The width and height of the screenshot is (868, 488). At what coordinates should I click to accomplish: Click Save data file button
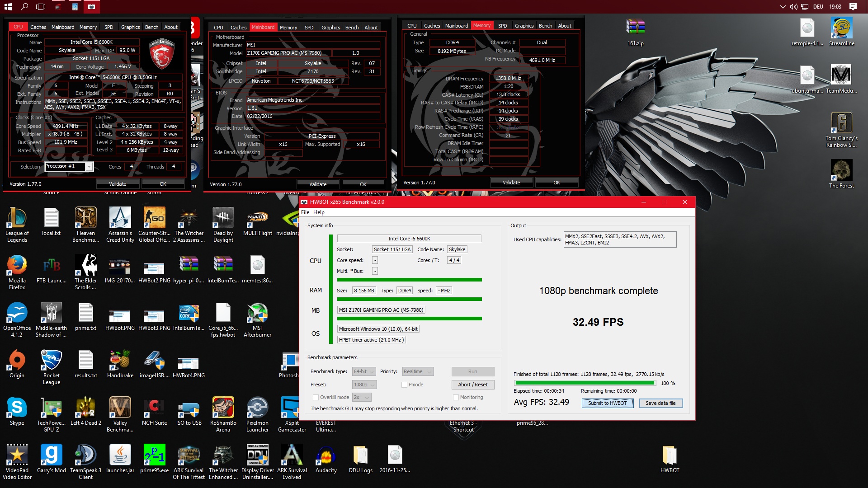click(x=660, y=403)
